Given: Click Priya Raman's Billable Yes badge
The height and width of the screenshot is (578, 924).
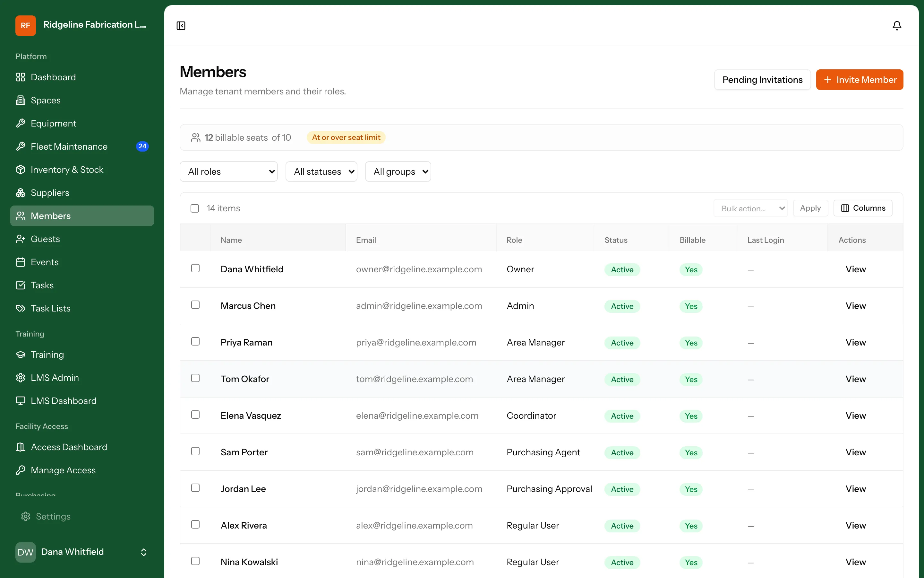Looking at the screenshot, I should coord(691,343).
